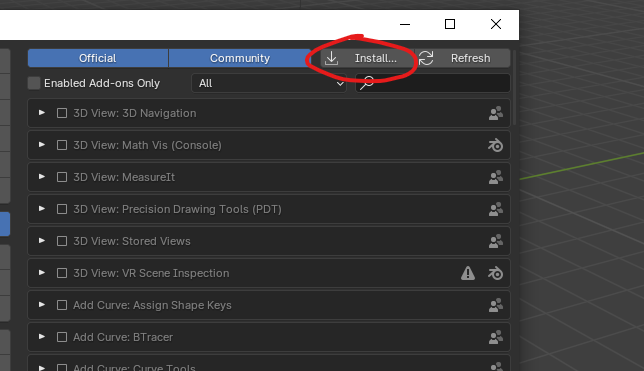Enable the Assign Shape Keys add-on
The image size is (644, 371).
click(62, 305)
